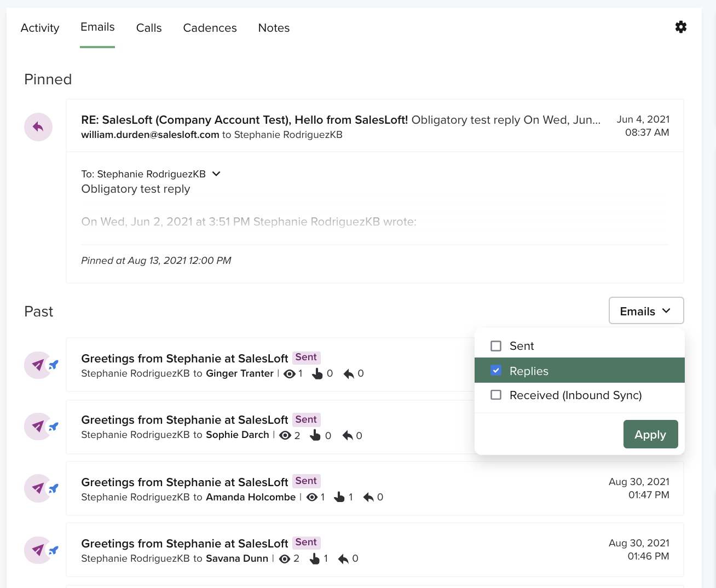This screenshot has width=716, height=588.
Task: Click the replies arrow icon on Savana Dunn email
Action: 343,558
